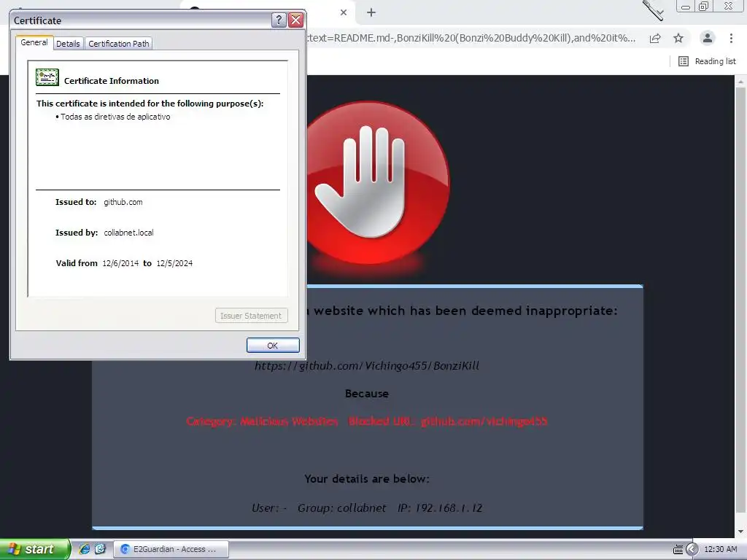Viewport: 747px width, 560px height.
Task: Open the Windows Start menu
Action: 34,549
